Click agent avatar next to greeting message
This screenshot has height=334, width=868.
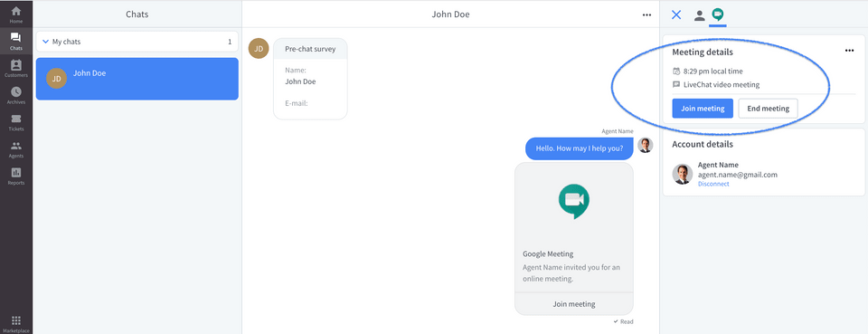pos(645,145)
